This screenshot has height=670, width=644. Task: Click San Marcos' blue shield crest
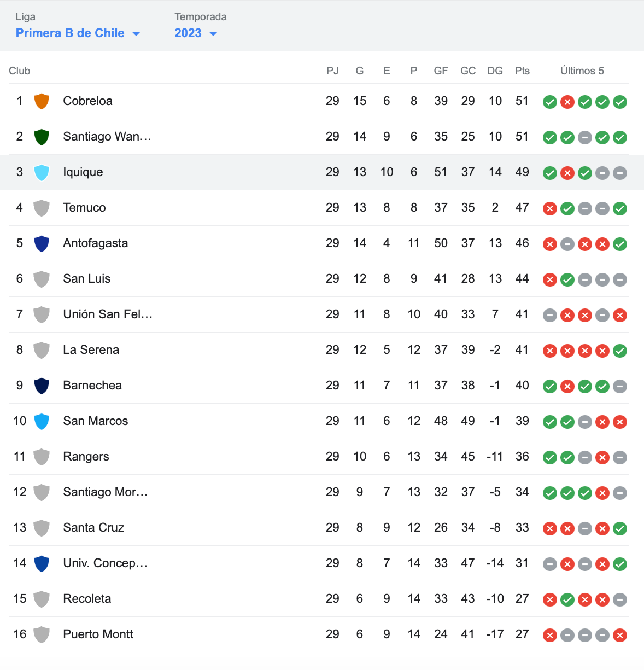(x=42, y=421)
